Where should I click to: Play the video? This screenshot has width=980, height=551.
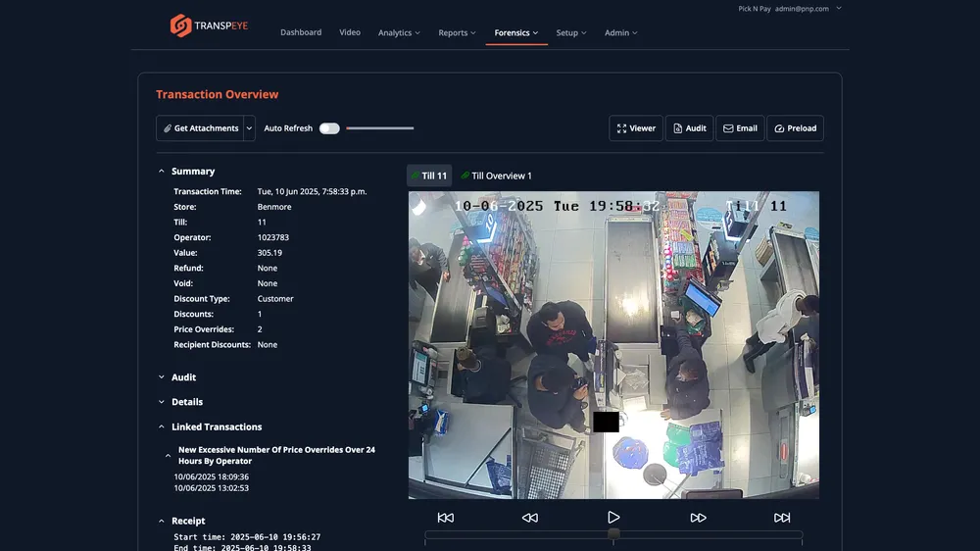tap(613, 518)
